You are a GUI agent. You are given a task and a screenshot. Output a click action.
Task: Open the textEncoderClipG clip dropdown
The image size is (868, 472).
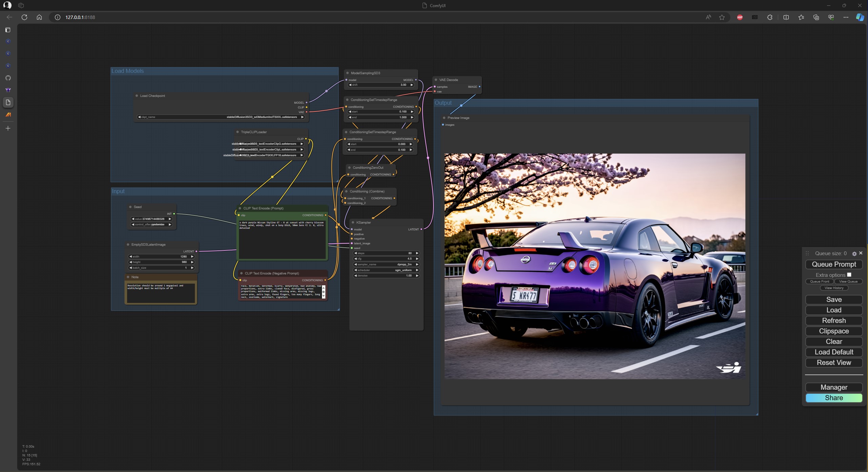point(270,144)
